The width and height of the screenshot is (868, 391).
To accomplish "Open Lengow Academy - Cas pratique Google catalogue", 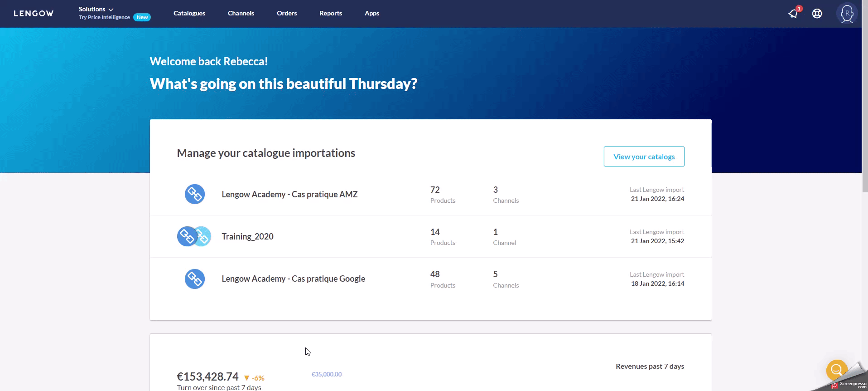I will pos(293,279).
